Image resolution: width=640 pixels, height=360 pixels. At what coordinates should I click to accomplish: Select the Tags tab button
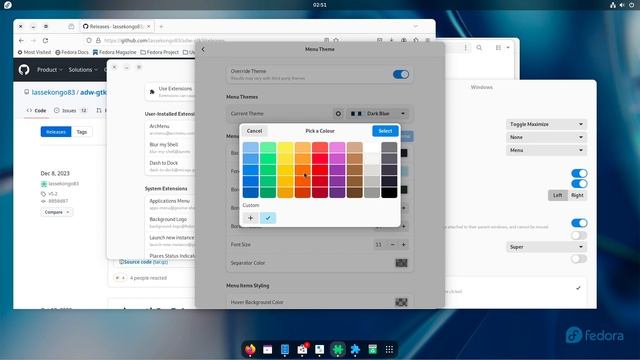pos(82,132)
